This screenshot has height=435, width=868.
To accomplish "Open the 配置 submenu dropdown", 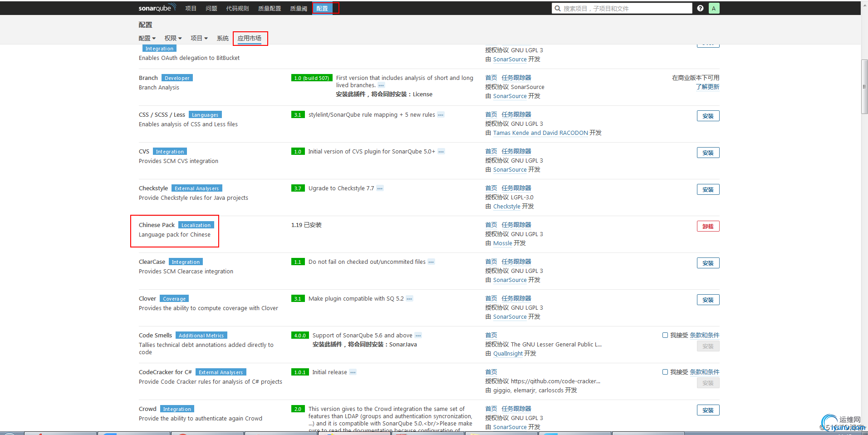I will click(147, 38).
